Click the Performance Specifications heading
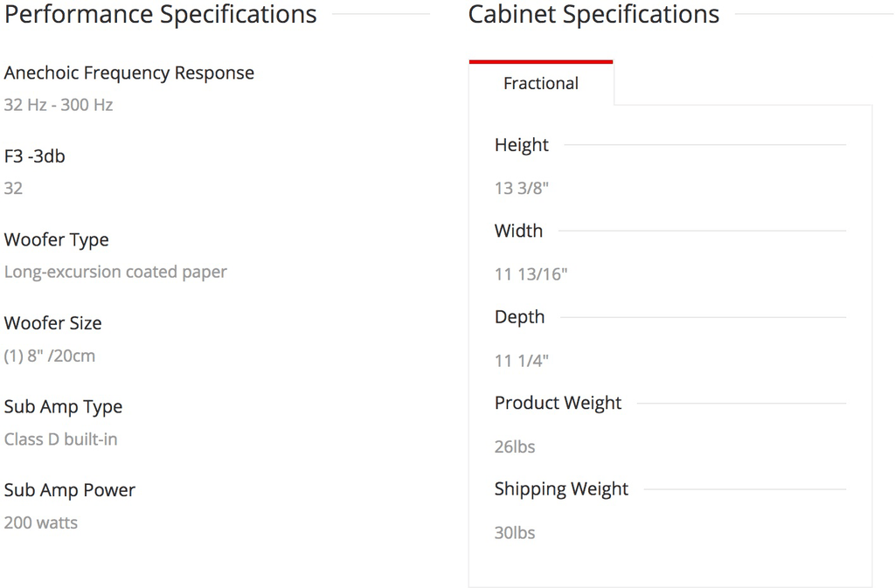 point(161,15)
